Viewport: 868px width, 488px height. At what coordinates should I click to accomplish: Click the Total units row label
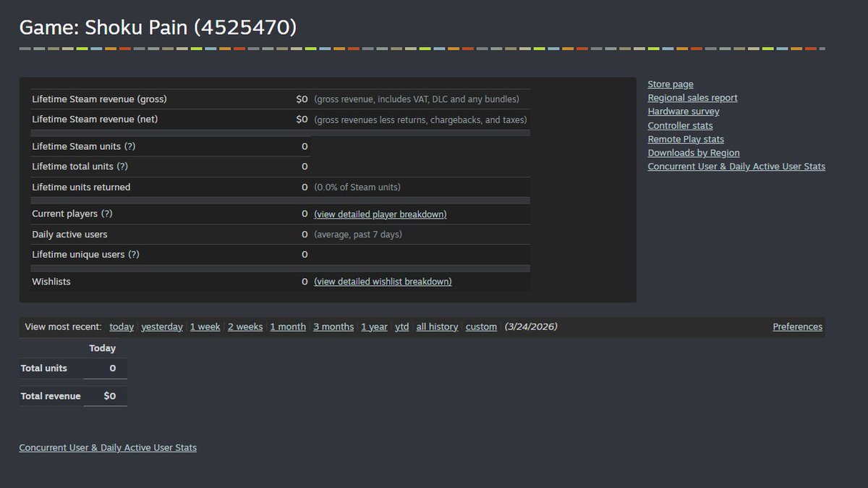tap(43, 368)
